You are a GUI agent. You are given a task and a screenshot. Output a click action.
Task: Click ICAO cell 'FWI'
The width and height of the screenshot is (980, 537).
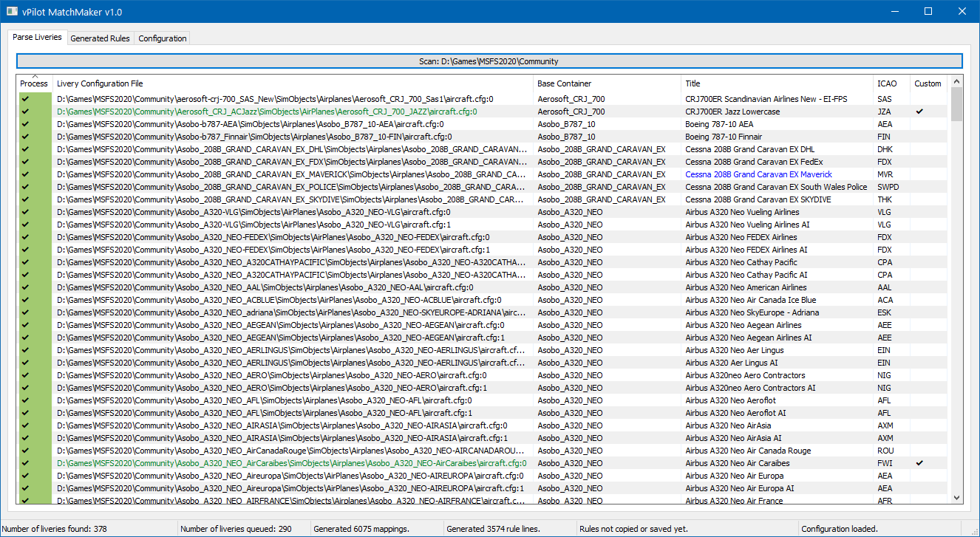(885, 463)
